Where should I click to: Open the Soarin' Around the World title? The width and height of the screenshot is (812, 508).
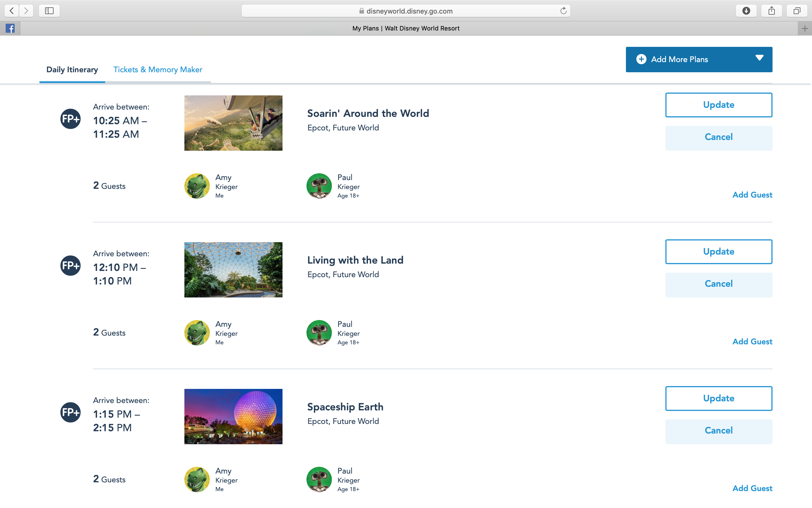coord(368,113)
